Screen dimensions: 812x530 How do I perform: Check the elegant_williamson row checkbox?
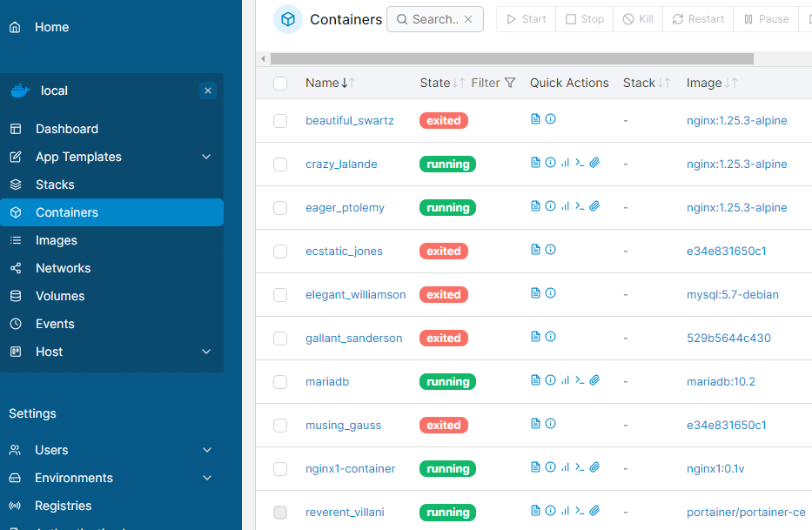coord(280,295)
